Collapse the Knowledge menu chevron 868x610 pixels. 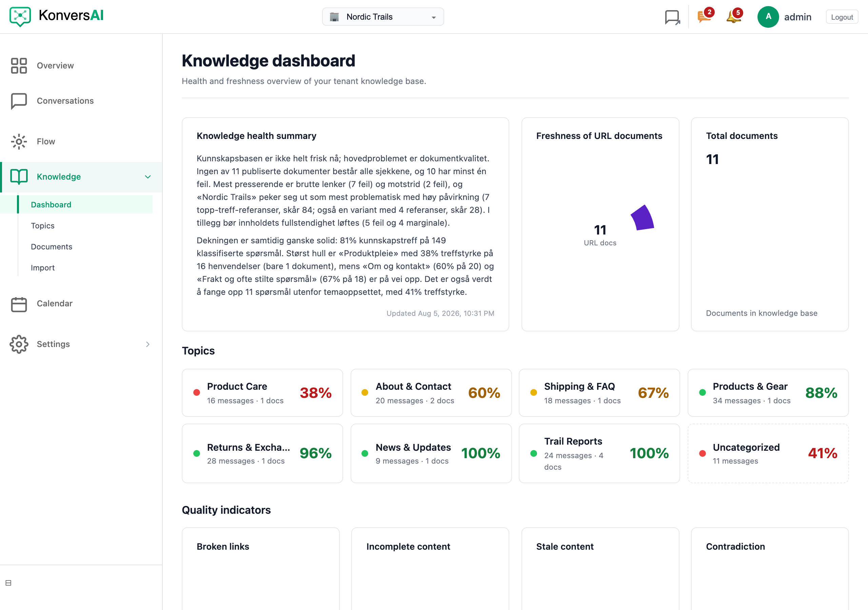(148, 177)
